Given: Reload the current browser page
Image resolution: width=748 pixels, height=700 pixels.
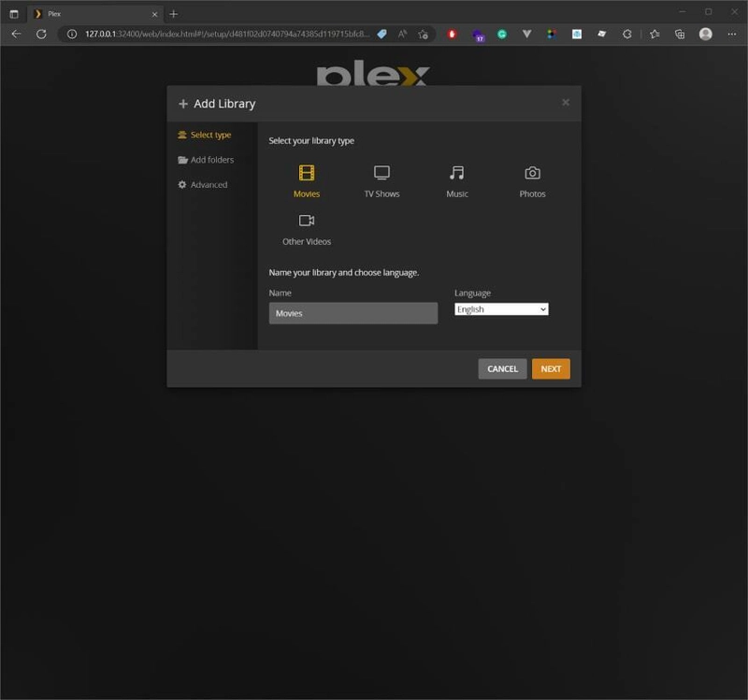Looking at the screenshot, I should click(x=41, y=34).
